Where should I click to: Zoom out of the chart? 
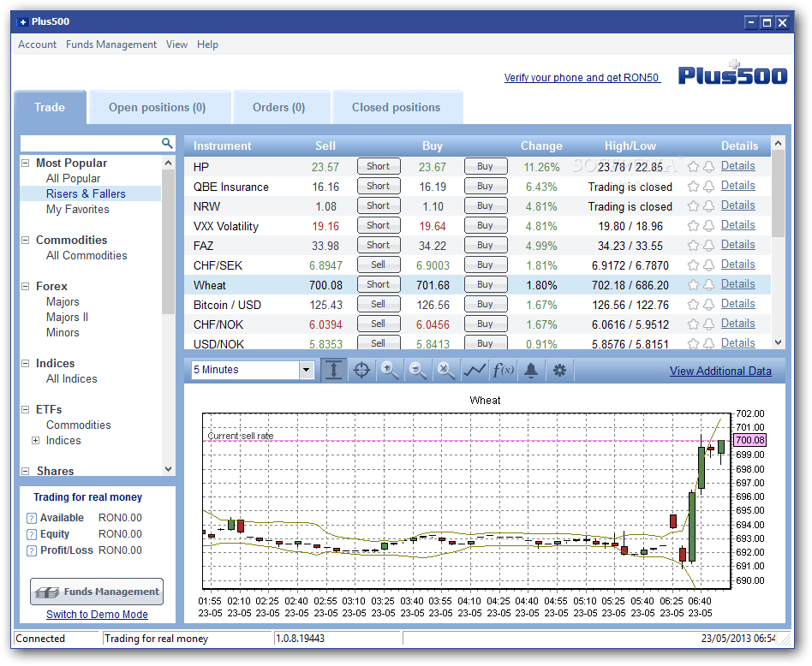tap(417, 370)
